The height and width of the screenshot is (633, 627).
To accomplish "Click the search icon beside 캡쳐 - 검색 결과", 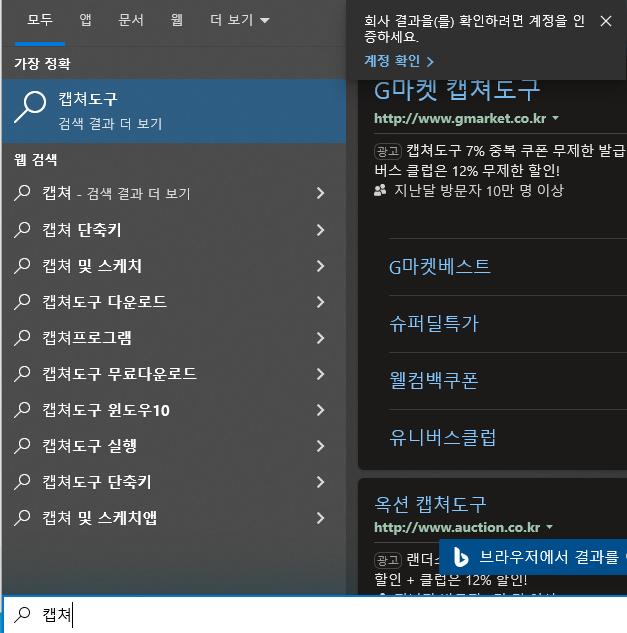I will (22, 193).
